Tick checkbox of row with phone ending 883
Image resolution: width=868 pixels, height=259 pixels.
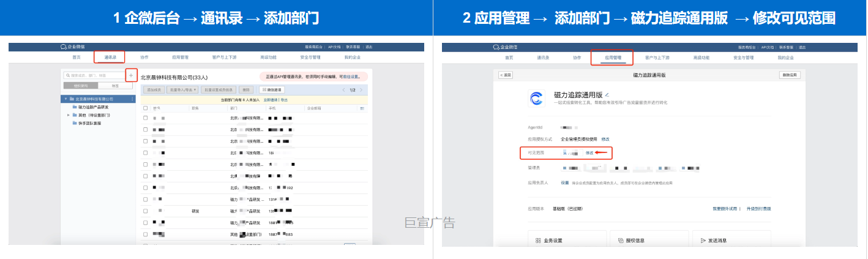point(146,234)
